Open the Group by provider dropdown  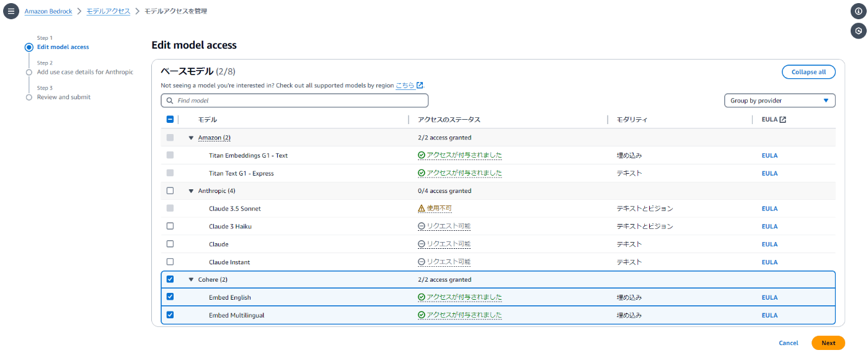779,101
